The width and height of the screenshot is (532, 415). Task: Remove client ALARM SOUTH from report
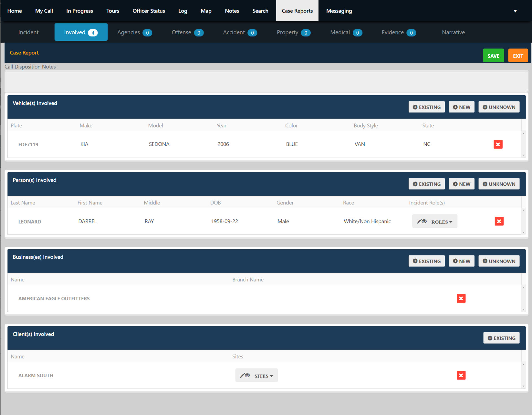(461, 375)
